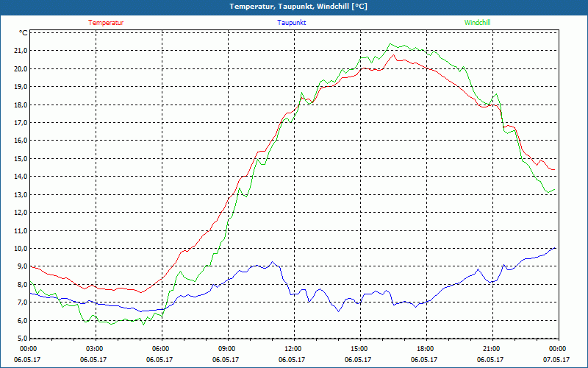Click the 11,0 y-axis value
Screen dimensions: 588x368
(21, 230)
